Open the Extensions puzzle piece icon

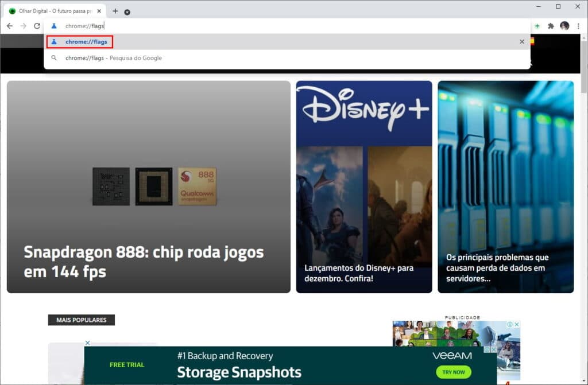click(x=551, y=26)
